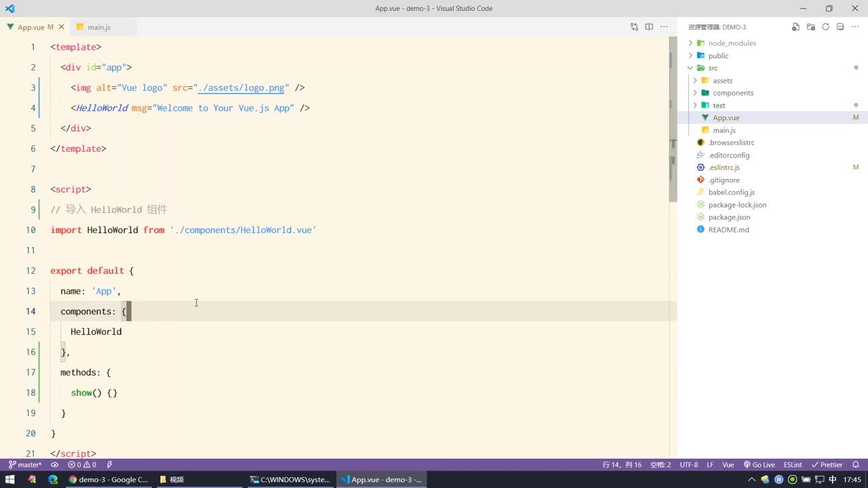Open editor more actions ellipsis

click(x=664, y=27)
